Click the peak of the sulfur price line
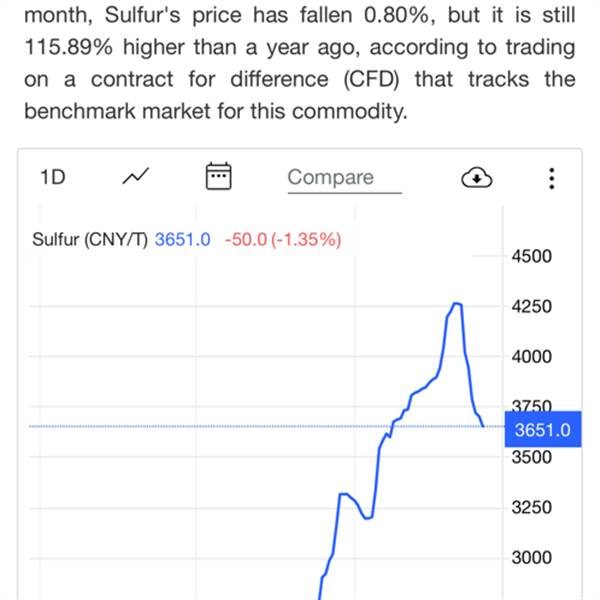 pyautogui.click(x=457, y=303)
